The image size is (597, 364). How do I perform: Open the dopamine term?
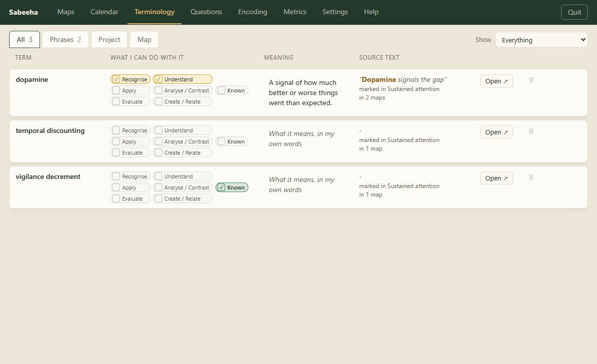pyautogui.click(x=496, y=81)
